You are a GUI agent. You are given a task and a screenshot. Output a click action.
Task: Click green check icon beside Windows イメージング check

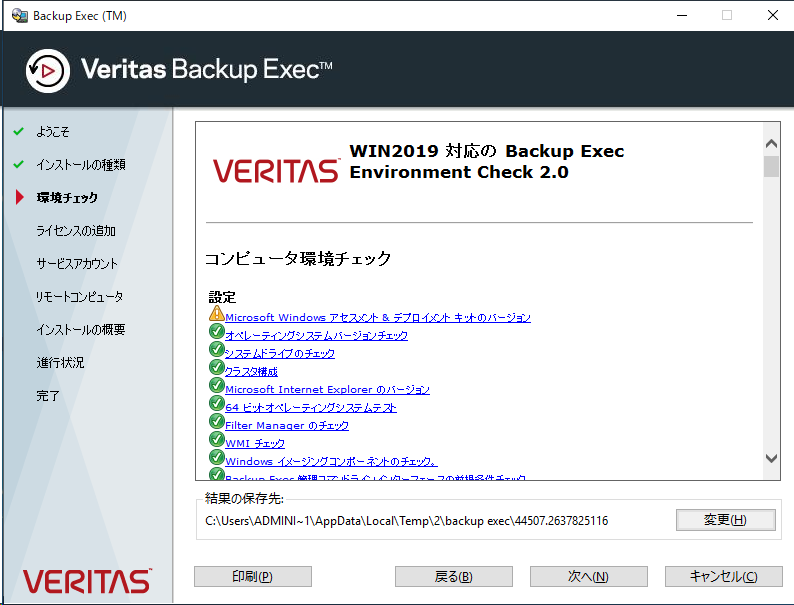[217, 457]
